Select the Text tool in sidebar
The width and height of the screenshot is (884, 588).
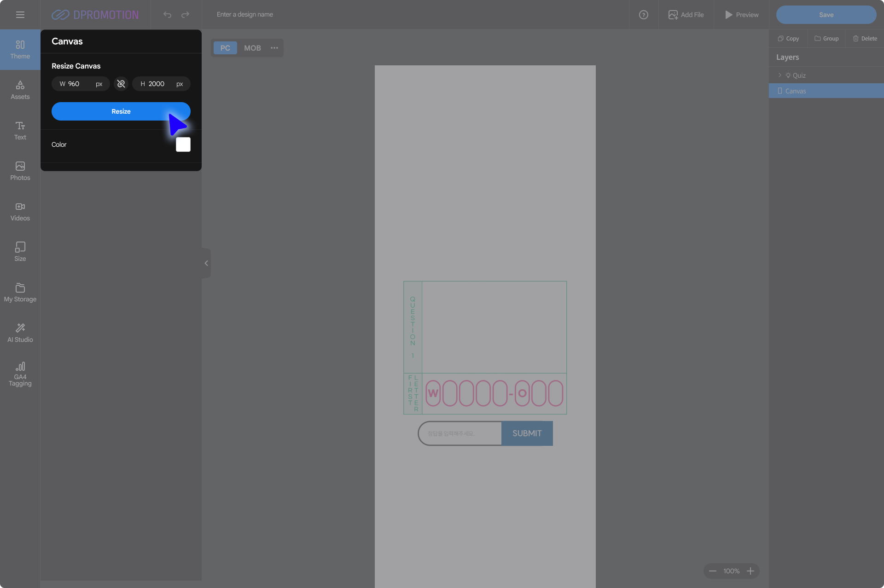pyautogui.click(x=20, y=131)
